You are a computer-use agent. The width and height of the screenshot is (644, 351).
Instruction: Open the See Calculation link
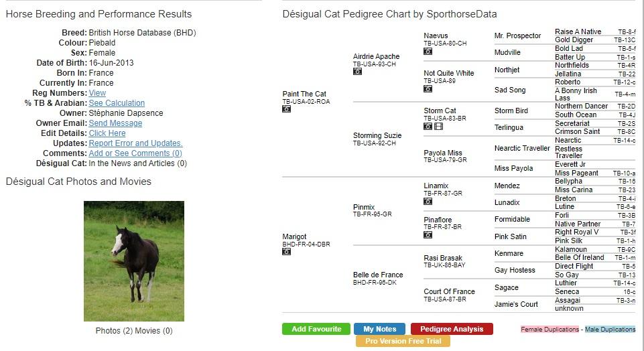[117, 103]
